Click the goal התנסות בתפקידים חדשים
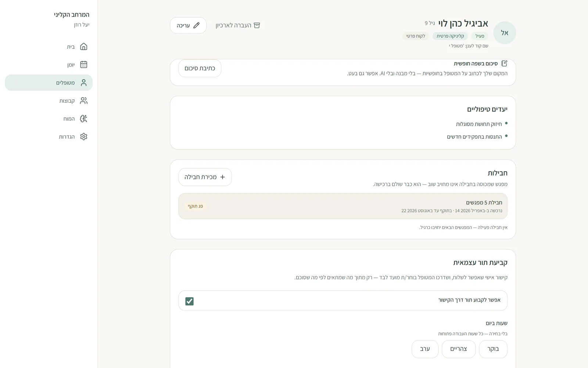588x368 pixels. click(474, 137)
